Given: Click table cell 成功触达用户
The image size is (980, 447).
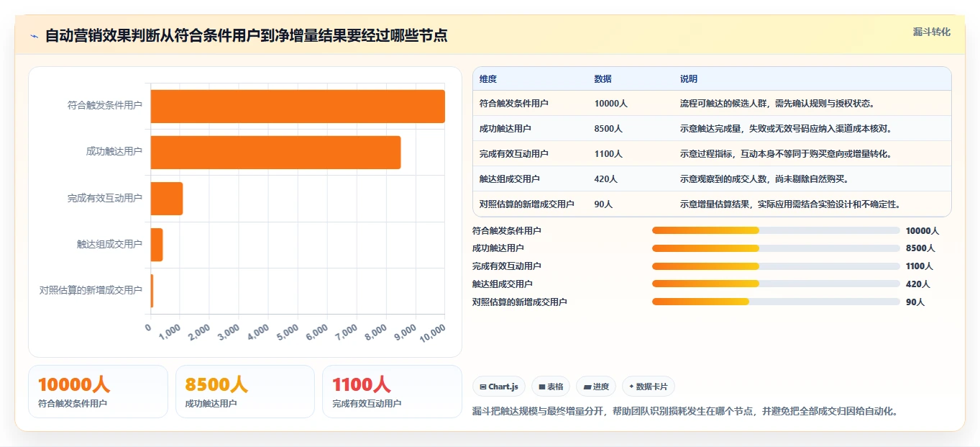Looking at the screenshot, I should (x=505, y=129).
